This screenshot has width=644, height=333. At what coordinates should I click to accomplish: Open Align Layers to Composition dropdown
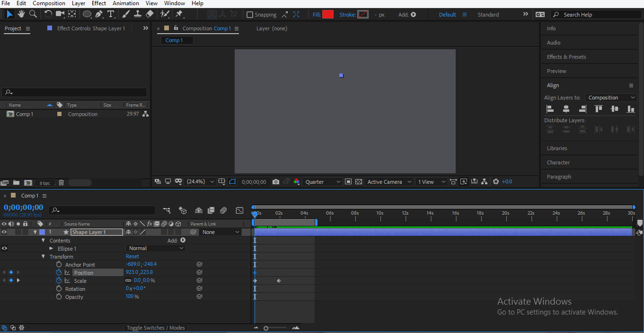[611, 98]
